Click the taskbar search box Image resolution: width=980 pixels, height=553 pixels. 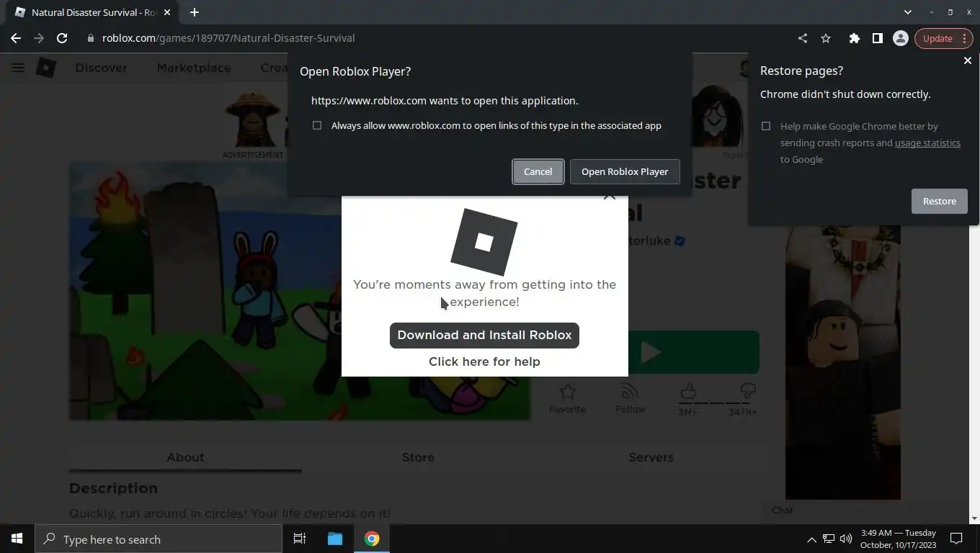point(159,539)
